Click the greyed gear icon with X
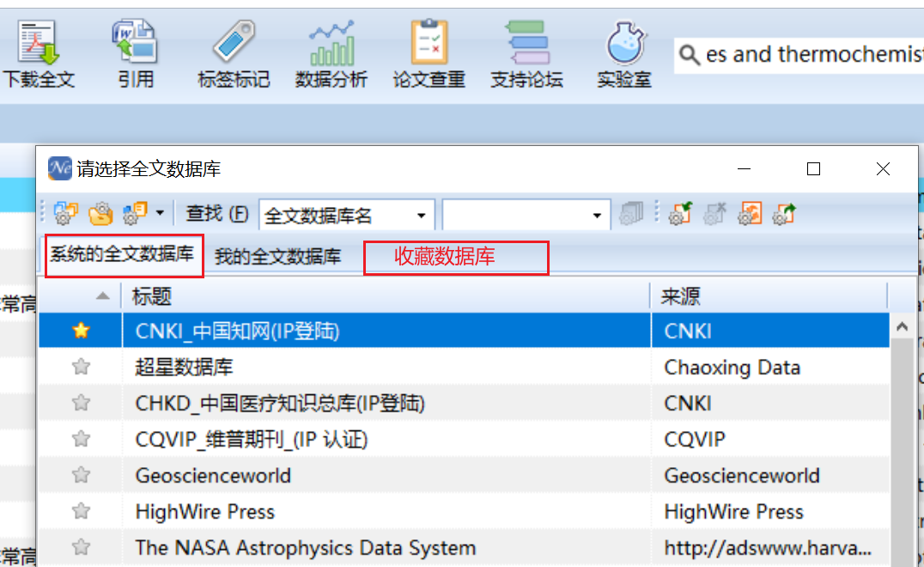 coord(714,213)
